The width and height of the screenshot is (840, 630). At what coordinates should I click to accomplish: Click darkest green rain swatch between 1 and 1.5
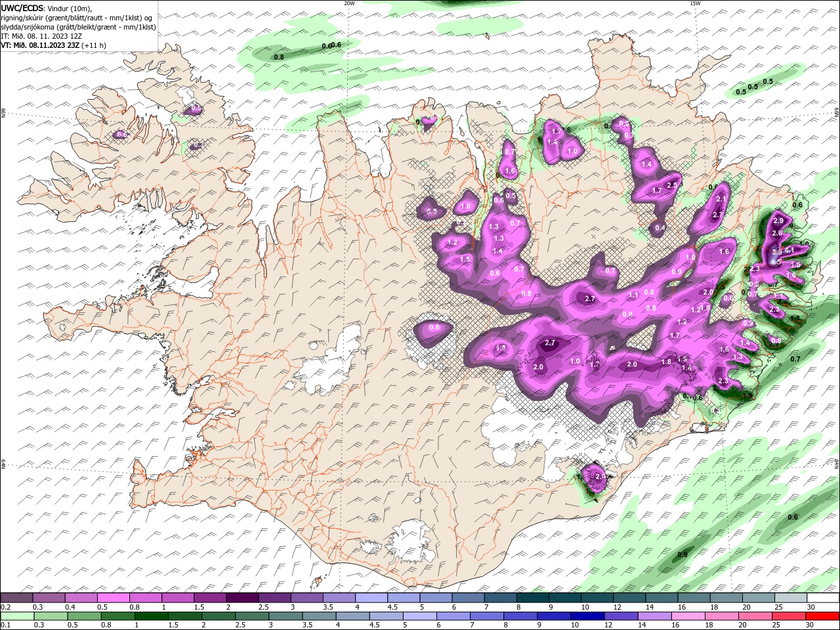tap(151, 616)
